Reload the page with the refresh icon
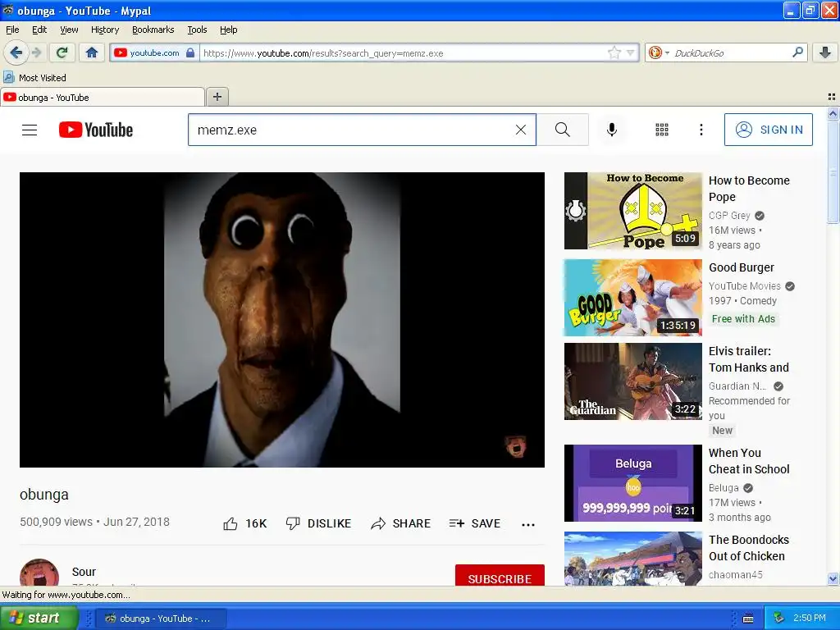The height and width of the screenshot is (630, 840). point(62,52)
